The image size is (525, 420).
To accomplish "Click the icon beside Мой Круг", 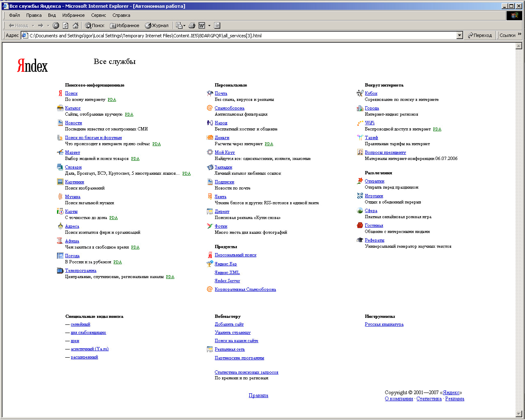I will (x=210, y=152).
